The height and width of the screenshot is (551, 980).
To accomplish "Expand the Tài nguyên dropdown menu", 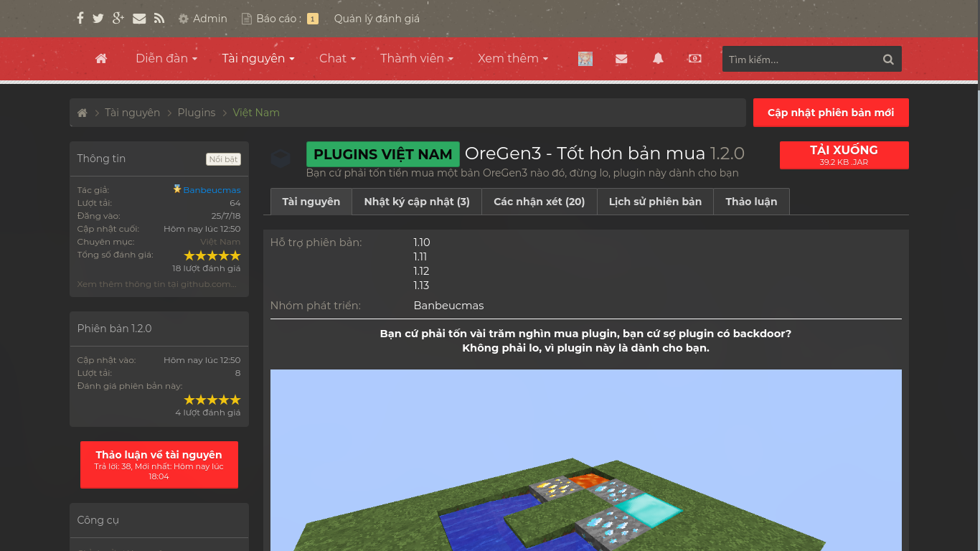I will [258, 59].
